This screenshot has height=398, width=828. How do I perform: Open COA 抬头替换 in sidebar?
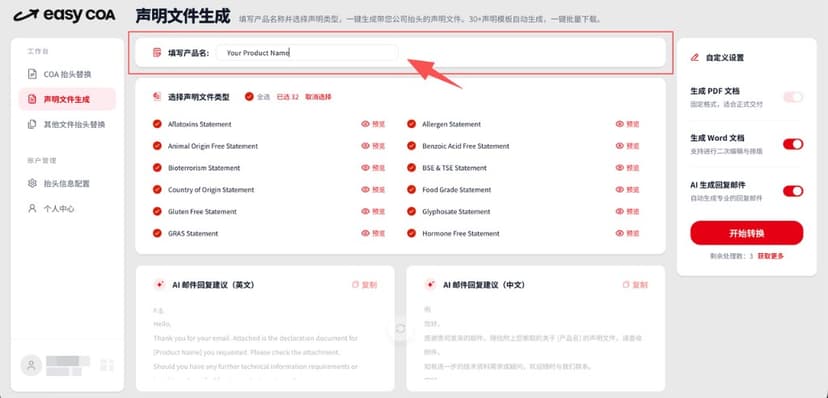pos(67,74)
